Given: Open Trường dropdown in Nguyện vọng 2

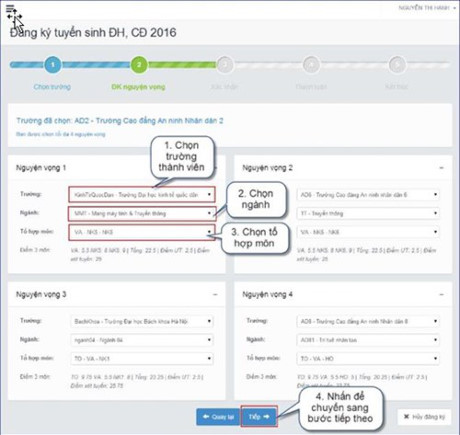Looking at the screenshot, I should click(368, 195).
